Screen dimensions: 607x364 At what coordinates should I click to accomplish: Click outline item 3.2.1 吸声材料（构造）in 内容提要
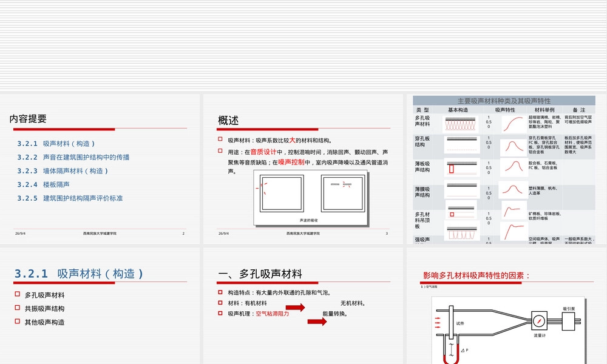[x=56, y=144]
